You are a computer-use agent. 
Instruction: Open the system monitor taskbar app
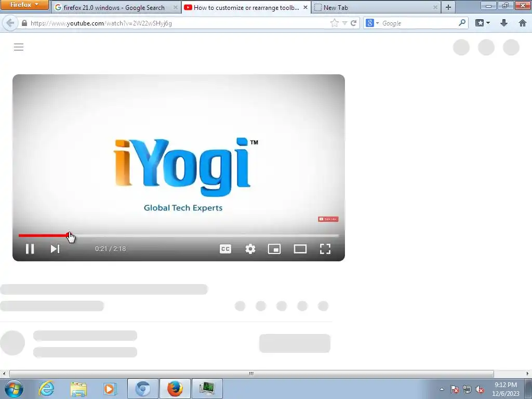[x=207, y=389]
